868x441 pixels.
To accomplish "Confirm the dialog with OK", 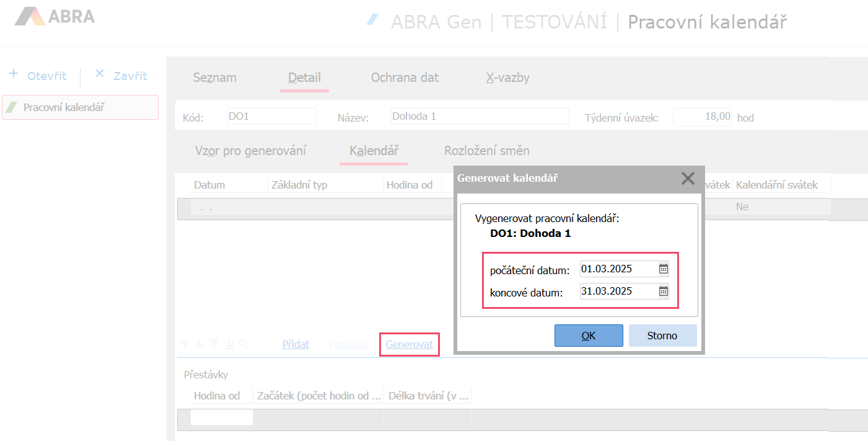I will 588,336.
